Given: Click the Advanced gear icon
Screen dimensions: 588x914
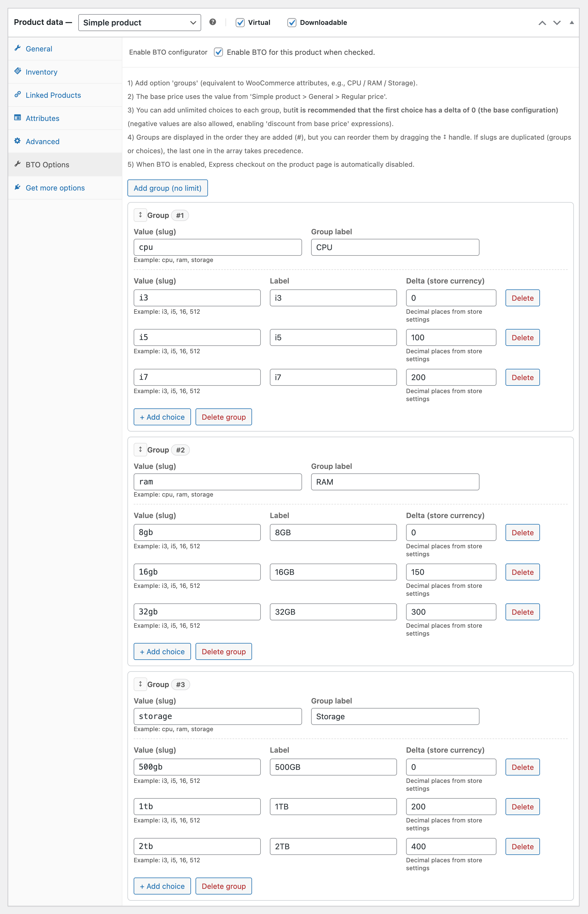Looking at the screenshot, I should click(18, 141).
